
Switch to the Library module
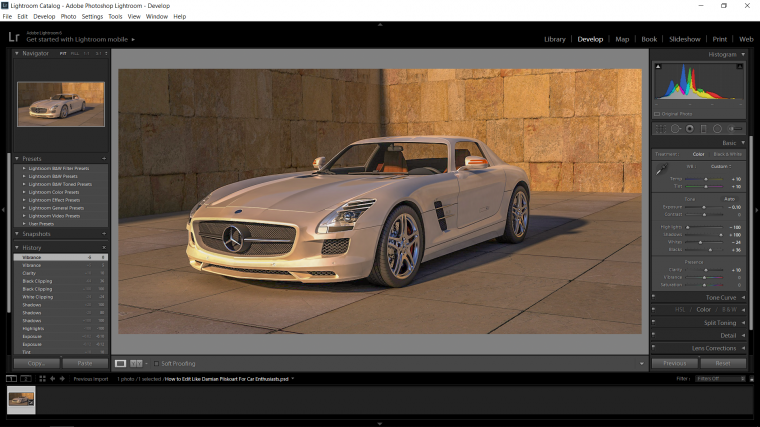pyautogui.click(x=554, y=39)
